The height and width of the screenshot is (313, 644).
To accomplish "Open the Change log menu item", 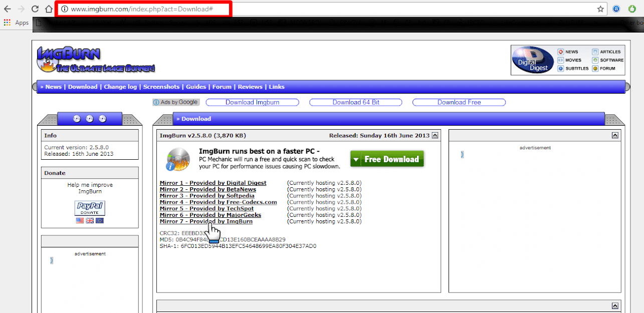I will pos(120,87).
